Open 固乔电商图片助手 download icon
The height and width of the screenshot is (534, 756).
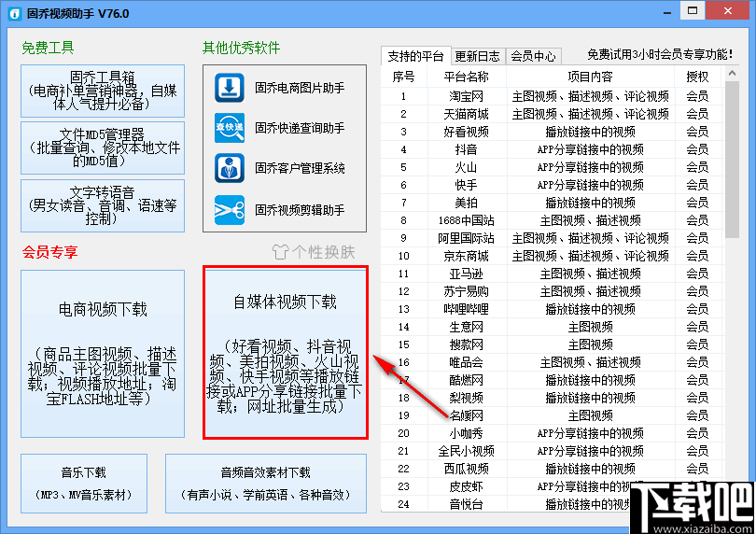229,88
